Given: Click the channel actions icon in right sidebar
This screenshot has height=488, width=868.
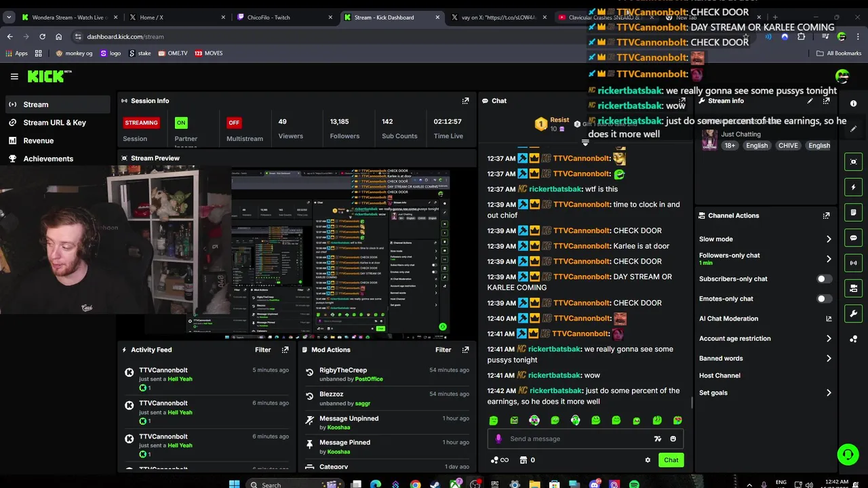Looking at the screenshot, I should click(x=853, y=289).
